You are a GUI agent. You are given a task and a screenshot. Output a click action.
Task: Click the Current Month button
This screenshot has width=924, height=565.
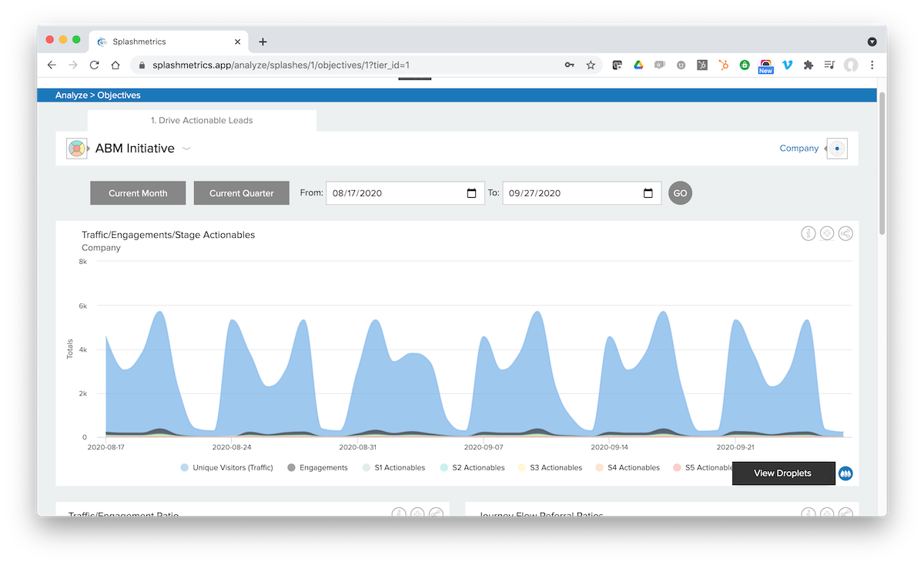coord(138,193)
